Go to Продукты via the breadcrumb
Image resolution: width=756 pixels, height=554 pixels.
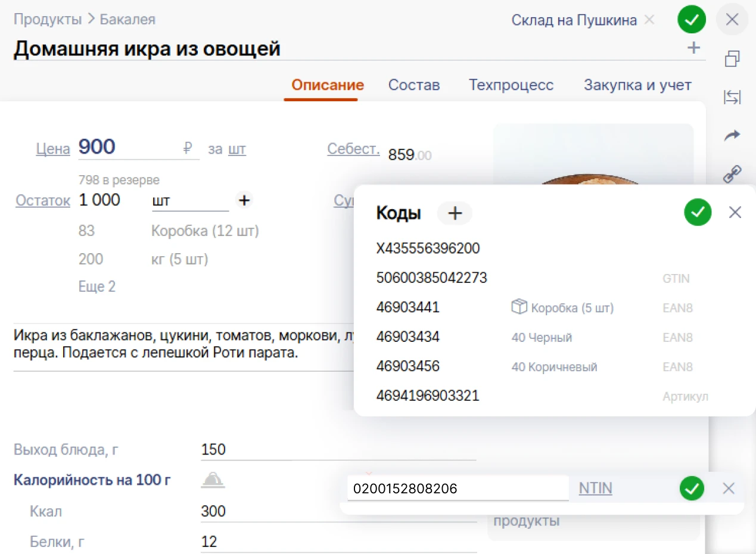(47, 19)
